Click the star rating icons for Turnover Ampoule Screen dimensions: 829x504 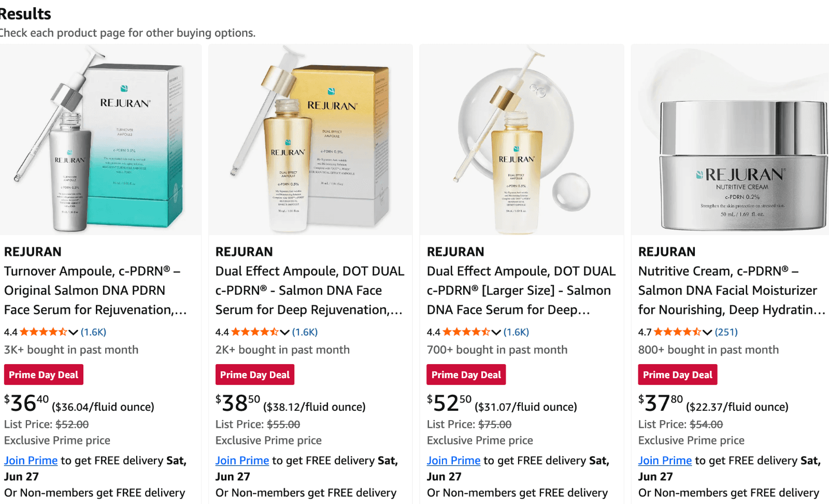[43, 332]
